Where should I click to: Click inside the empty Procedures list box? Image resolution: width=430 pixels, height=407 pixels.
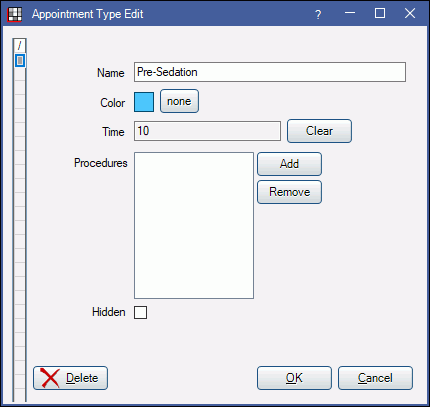194,225
